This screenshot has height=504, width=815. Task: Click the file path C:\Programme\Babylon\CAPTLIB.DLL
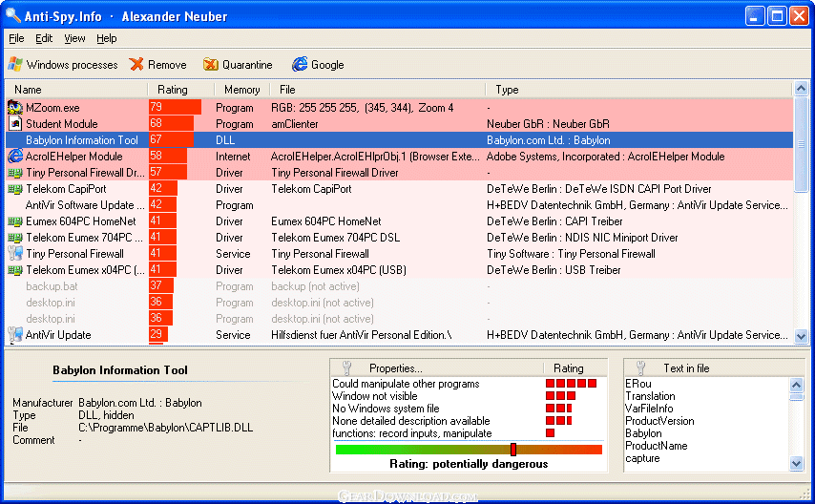(x=166, y=428)
